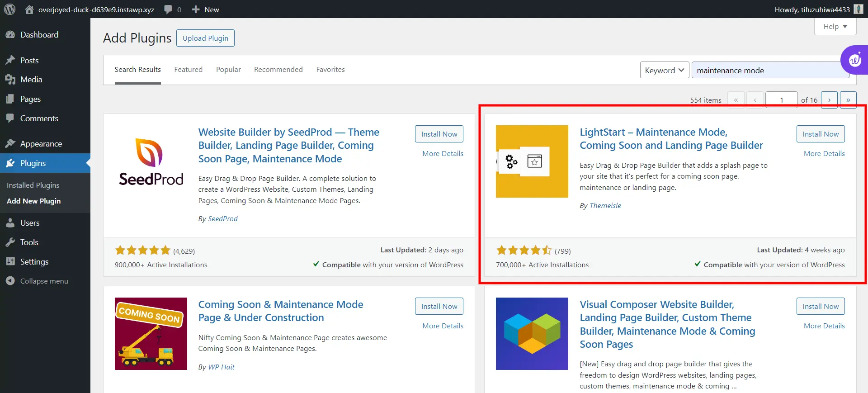
Task: Click the Posts pushpin icon
Action: pyautogui.click(x=10, y=60)
